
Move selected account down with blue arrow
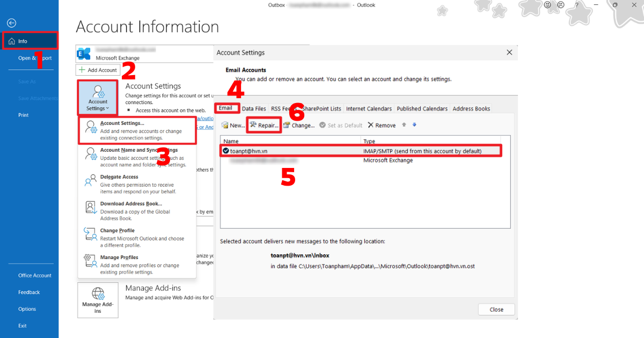[414, 124]
